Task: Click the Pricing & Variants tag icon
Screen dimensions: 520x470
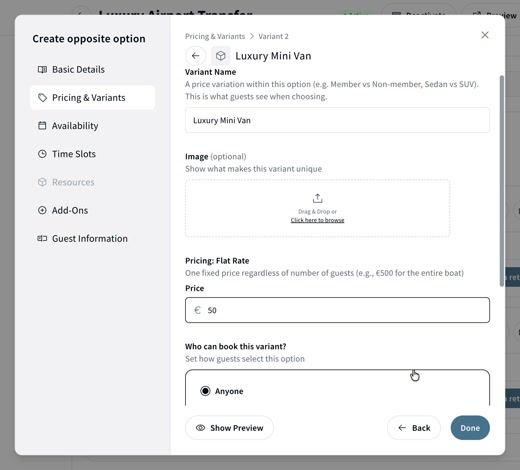Action: tap(42, 98)
